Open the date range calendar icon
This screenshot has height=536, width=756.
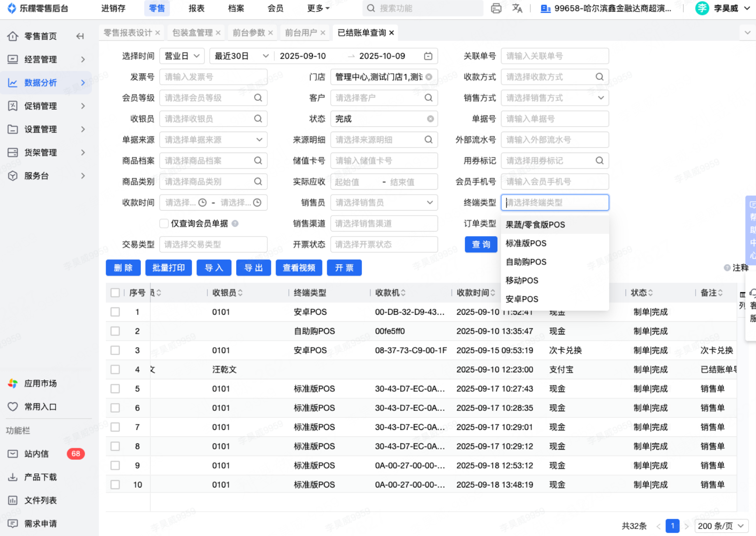[x=428, y=56]
